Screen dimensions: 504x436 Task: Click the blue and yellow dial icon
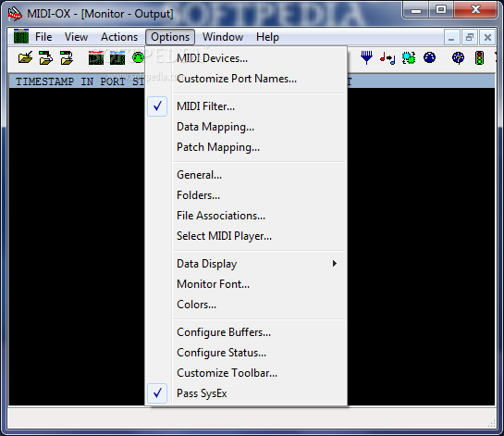[x=458, y=58]
